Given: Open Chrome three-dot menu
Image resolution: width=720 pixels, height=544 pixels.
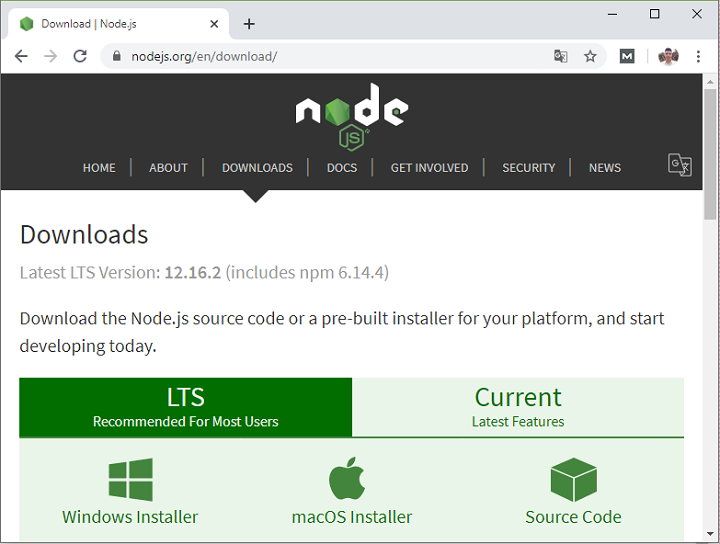Looking at the screenshot, I should 698,56.
